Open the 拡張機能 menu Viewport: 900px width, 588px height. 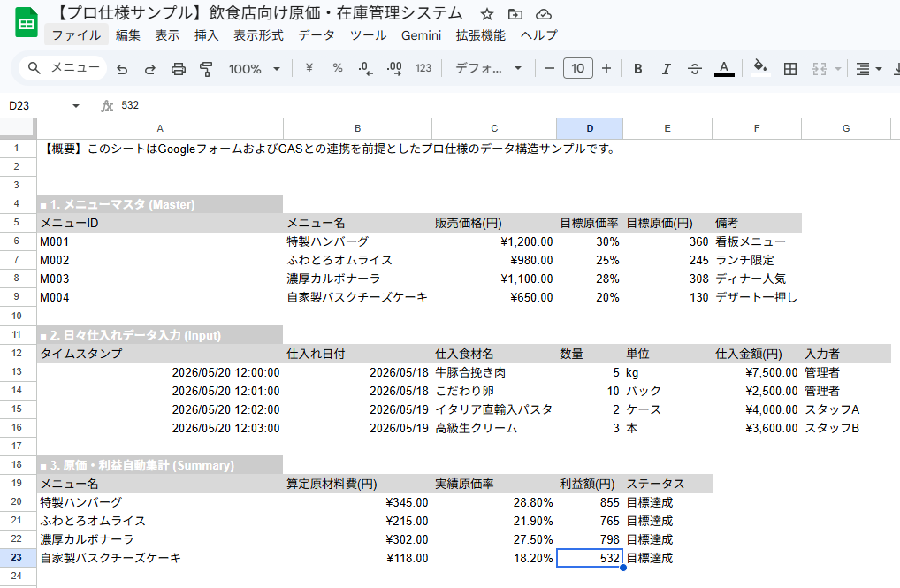coord(480,35)
